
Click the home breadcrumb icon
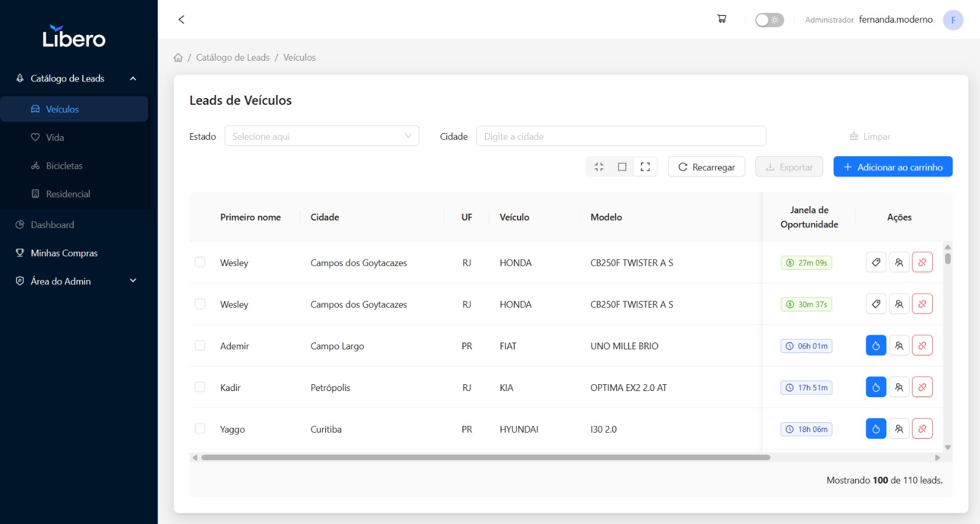pyautogui.click(x=178, y=58)
